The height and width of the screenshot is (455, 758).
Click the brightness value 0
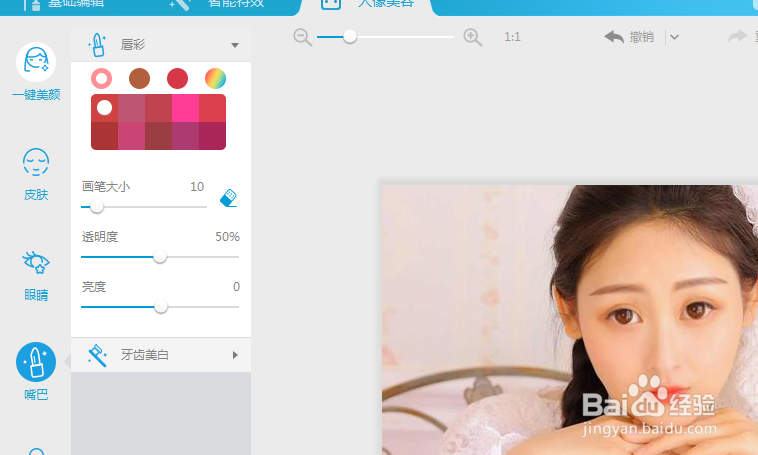coord(236,287)
